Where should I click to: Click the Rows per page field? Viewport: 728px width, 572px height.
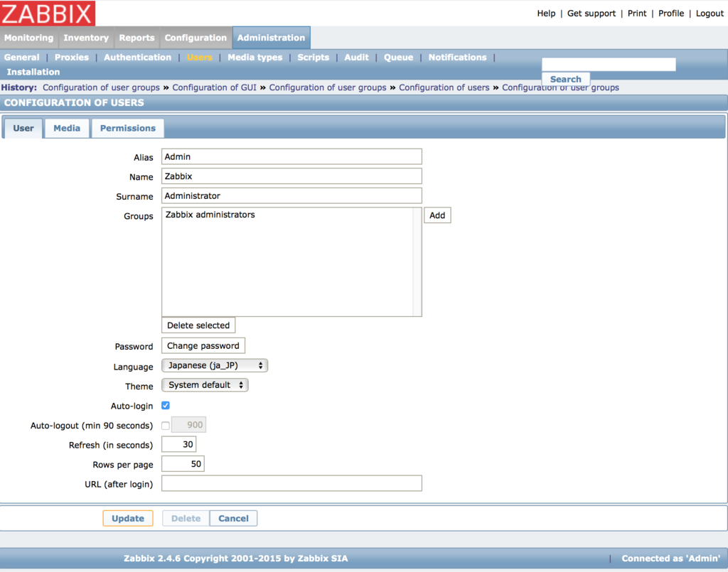point(183,464)
